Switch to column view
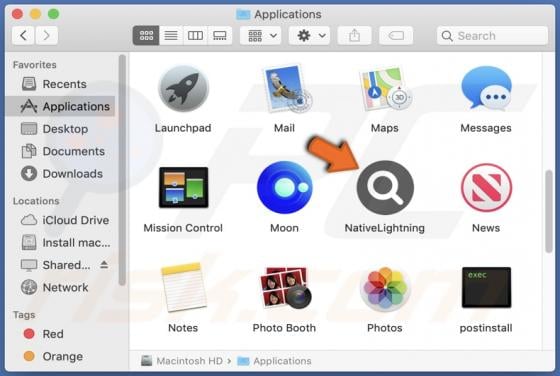 (195, 35)
